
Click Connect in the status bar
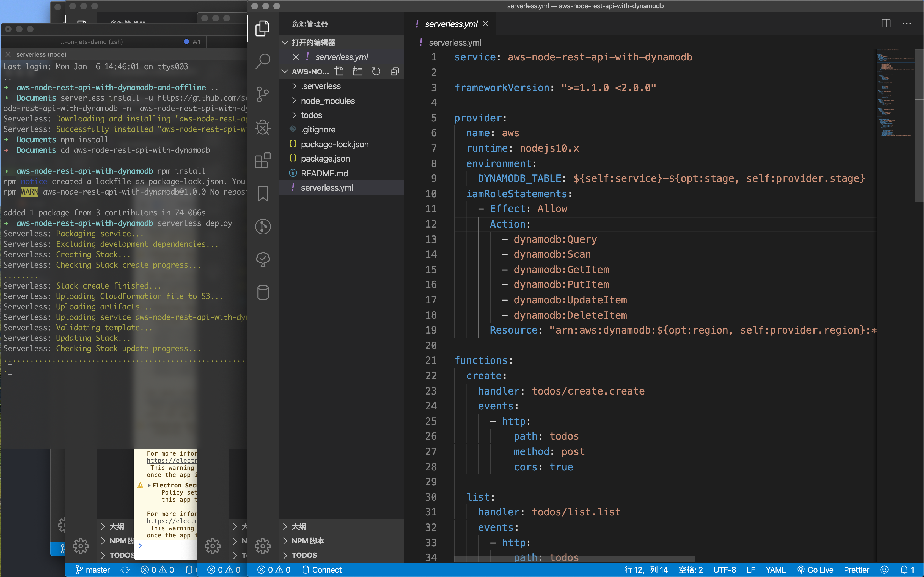point(322,570)
